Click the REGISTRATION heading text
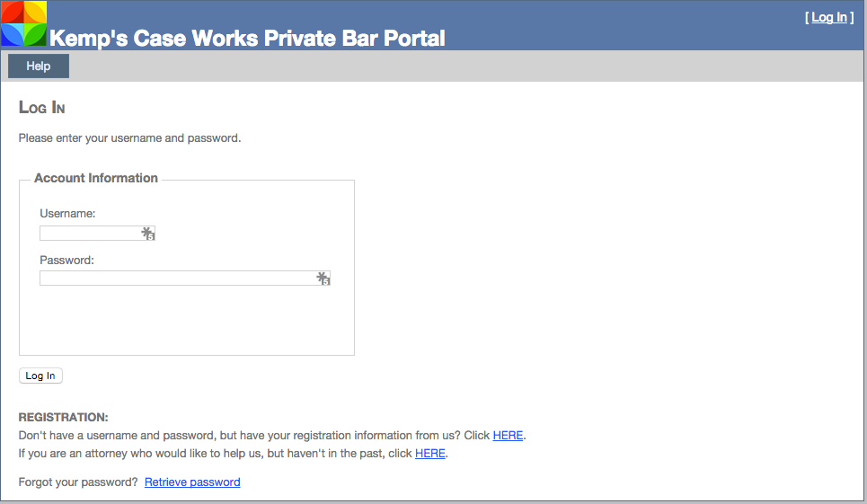Screen dimensions: 867x504 coord(63,418)
